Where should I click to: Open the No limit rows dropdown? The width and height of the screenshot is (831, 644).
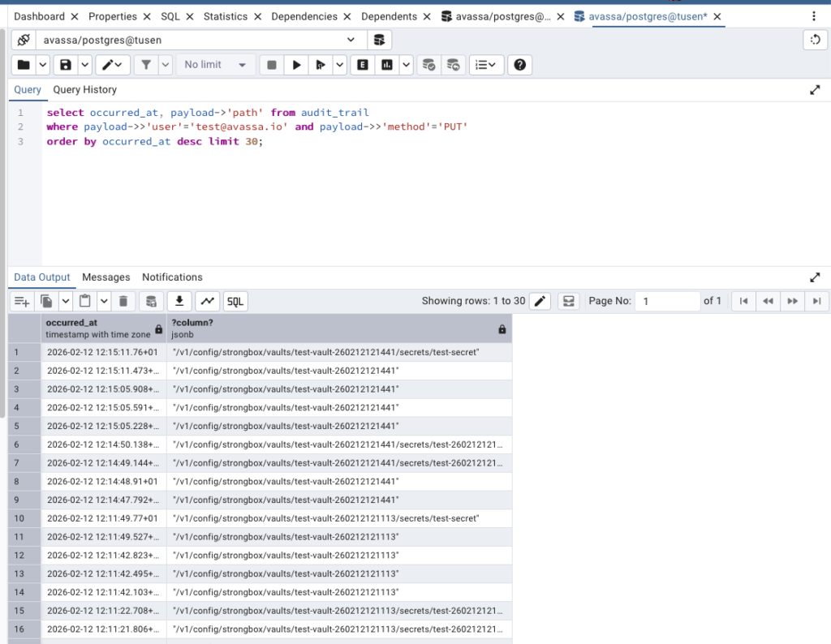(x=216, y=65)
